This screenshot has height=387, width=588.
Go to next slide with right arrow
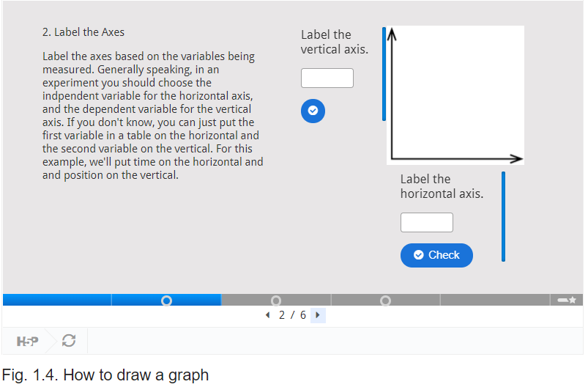pos(318,315)
